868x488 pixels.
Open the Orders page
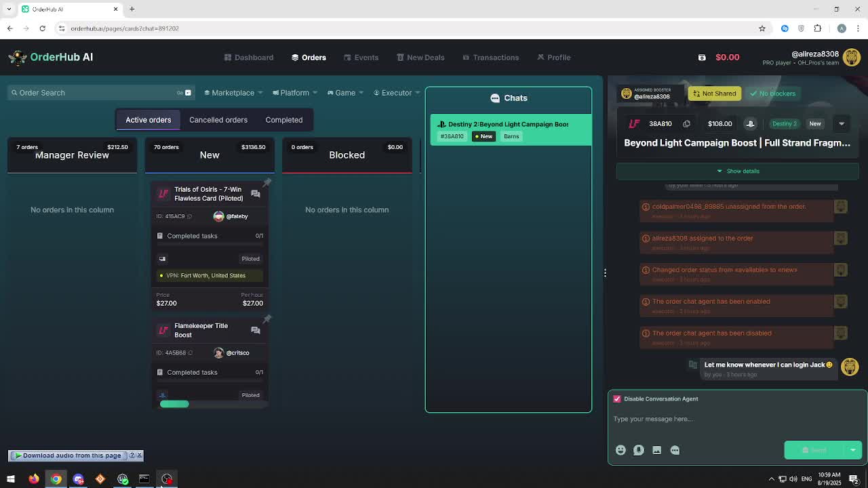[309, 58]
